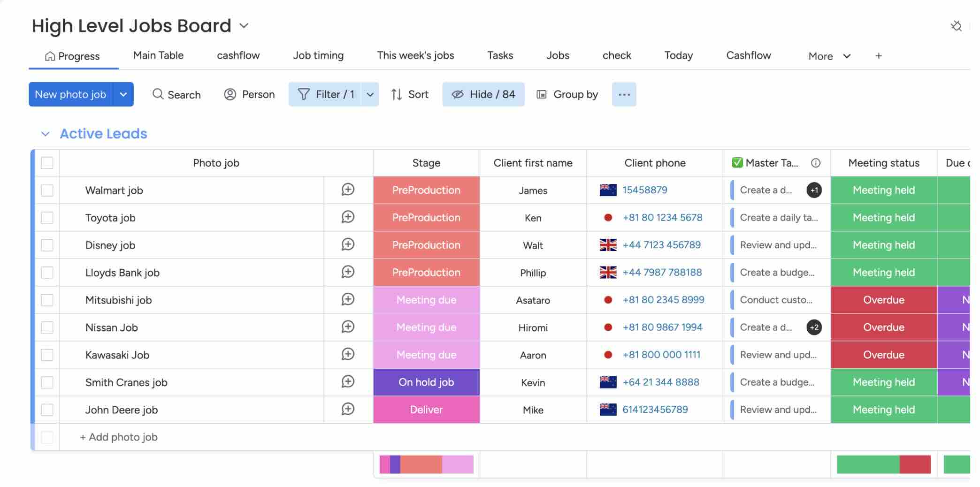The height and width of the screenshot is (487, 980).
Task: Open conversation for Nissan Job
Action: click(x=348, y=327)
